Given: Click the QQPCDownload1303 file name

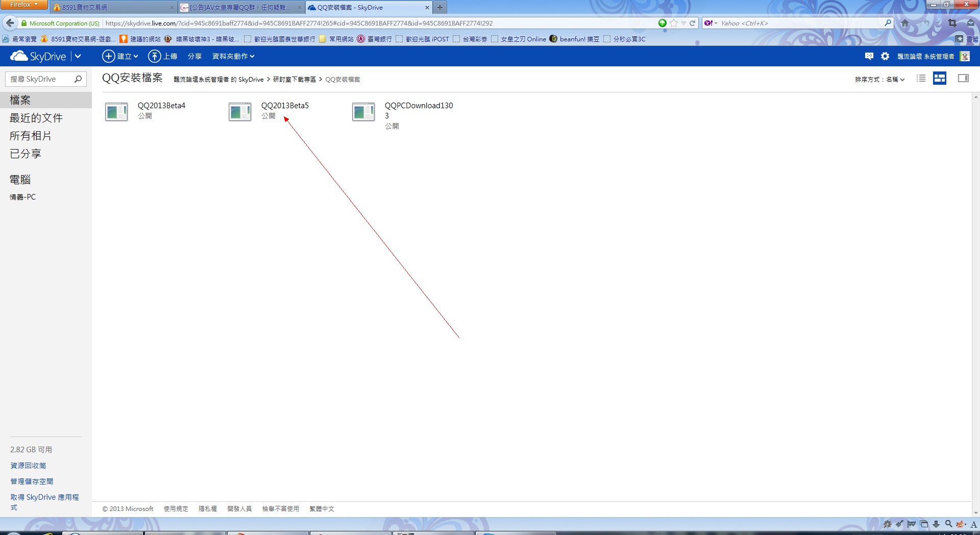Looking at the screenshot, I should point(419,110).
